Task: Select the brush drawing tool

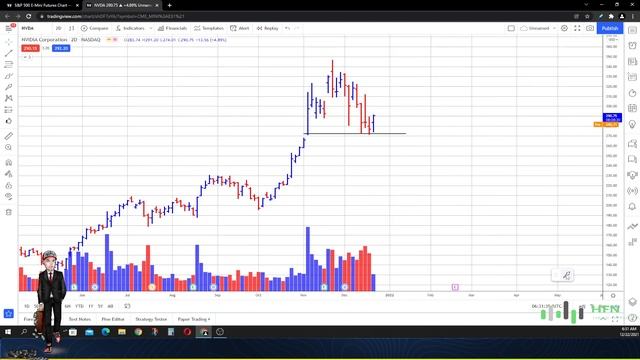Action: [x=9, y=76]
